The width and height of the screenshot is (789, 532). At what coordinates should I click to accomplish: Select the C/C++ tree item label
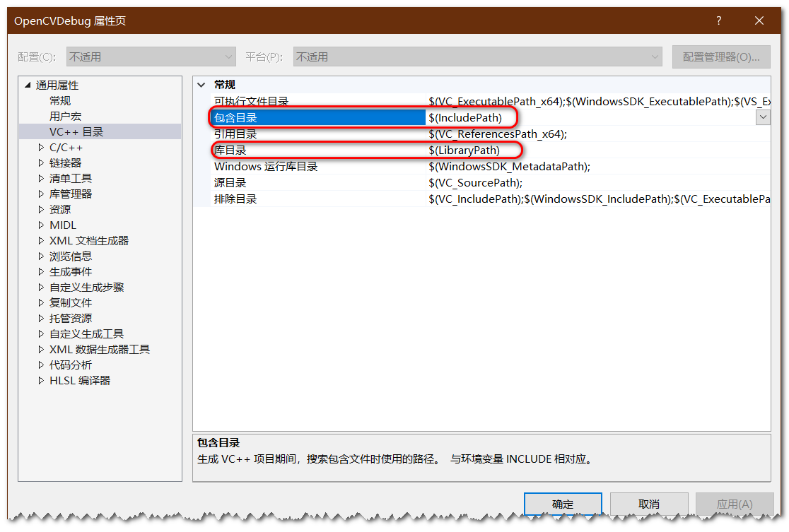pos(66,148)
